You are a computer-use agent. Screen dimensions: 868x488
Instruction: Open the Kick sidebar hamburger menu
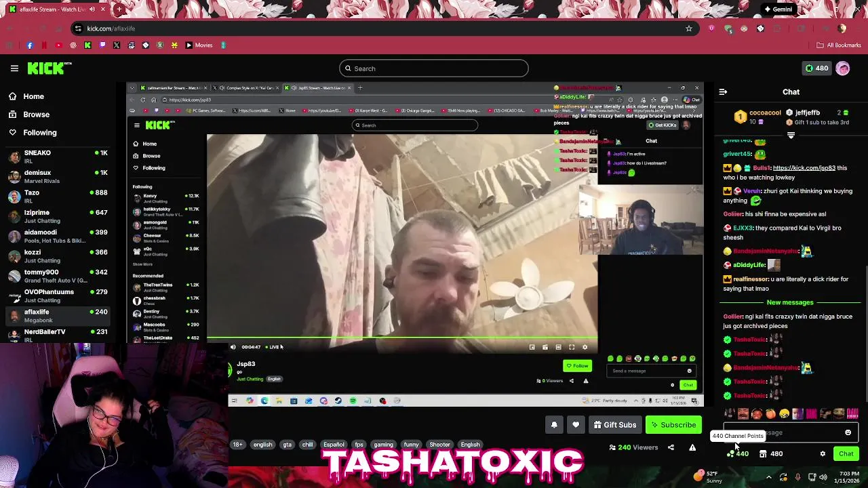tap(14, 68)
